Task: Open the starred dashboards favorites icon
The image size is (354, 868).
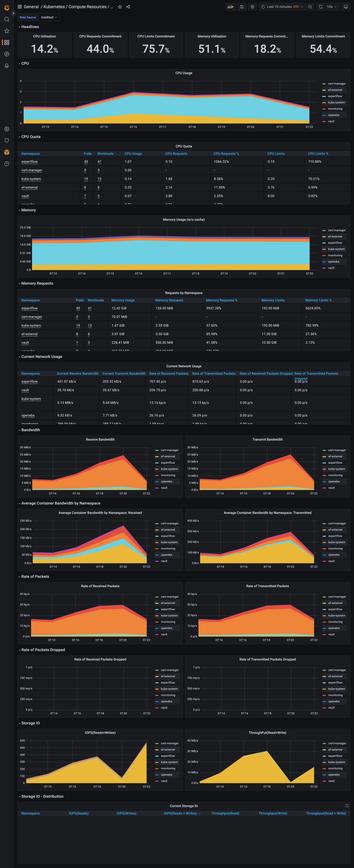Action: click(x=7, y=31)
